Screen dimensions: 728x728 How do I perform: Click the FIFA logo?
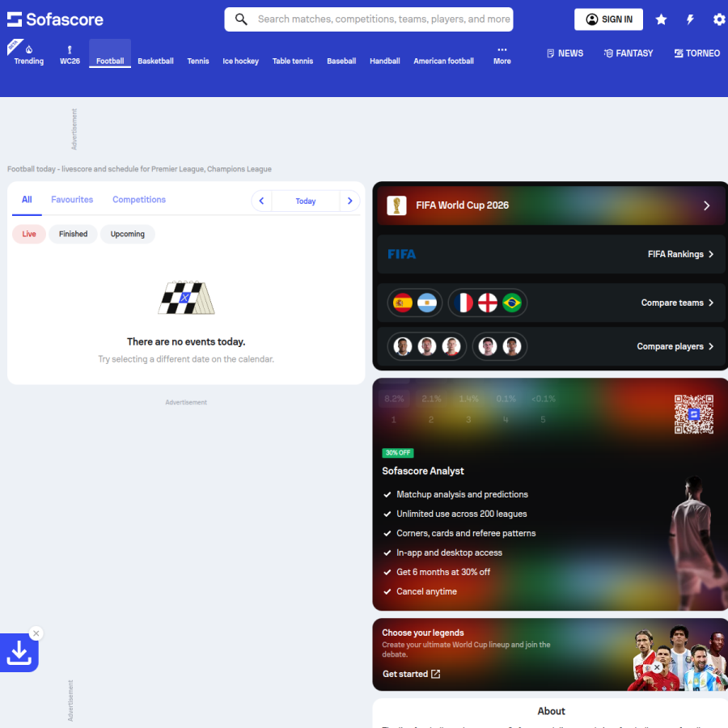point(401,254)
